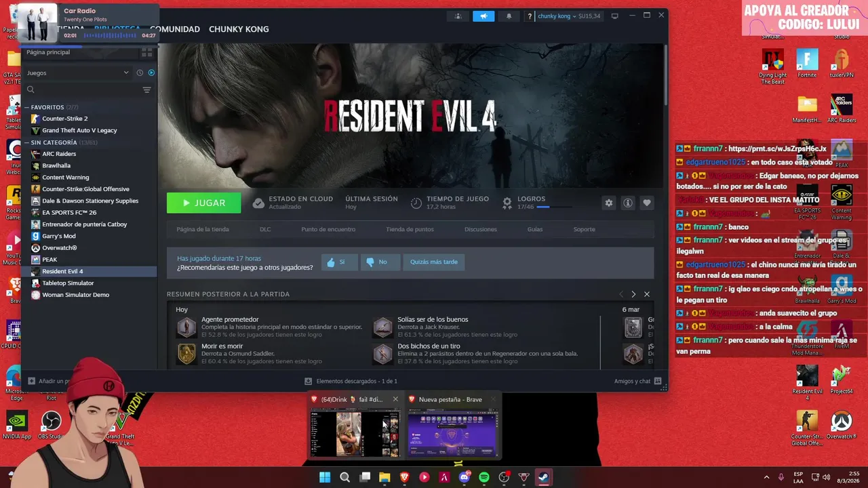
Task: Open the Discusiones tab
Action: tap(481, 229)
